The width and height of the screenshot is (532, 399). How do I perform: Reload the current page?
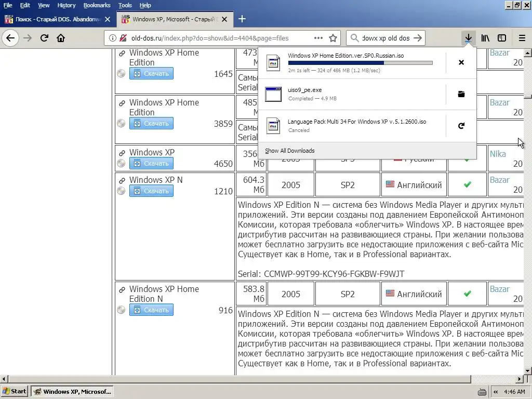point(44,38)
